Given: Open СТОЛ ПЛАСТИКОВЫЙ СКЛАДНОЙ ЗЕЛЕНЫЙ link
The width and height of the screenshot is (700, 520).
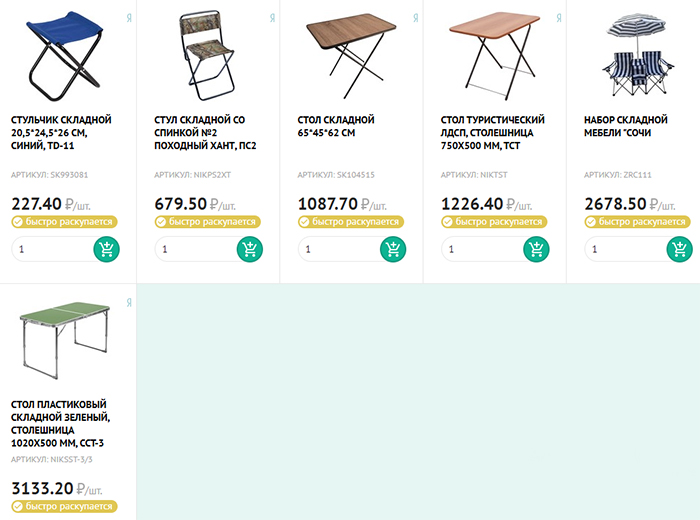Looking at the screenshot, I should click(x=60, y=424).
